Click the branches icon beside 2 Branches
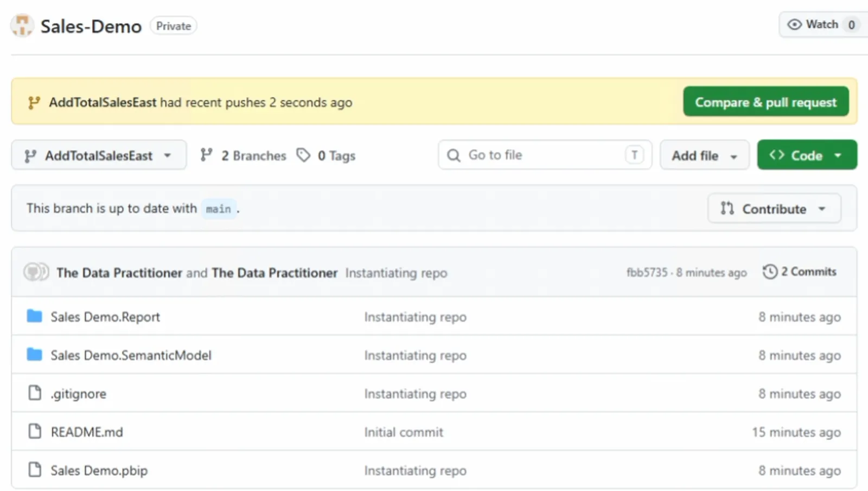Image resolution: width=868 pixels, height=491 pixels. point(206,155)
